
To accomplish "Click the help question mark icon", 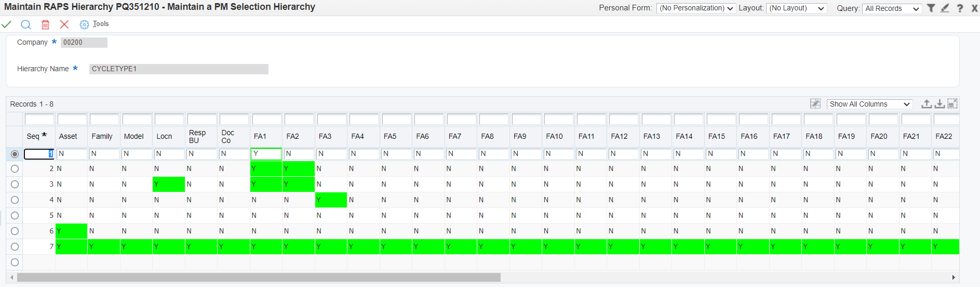I will pos(960,8).
